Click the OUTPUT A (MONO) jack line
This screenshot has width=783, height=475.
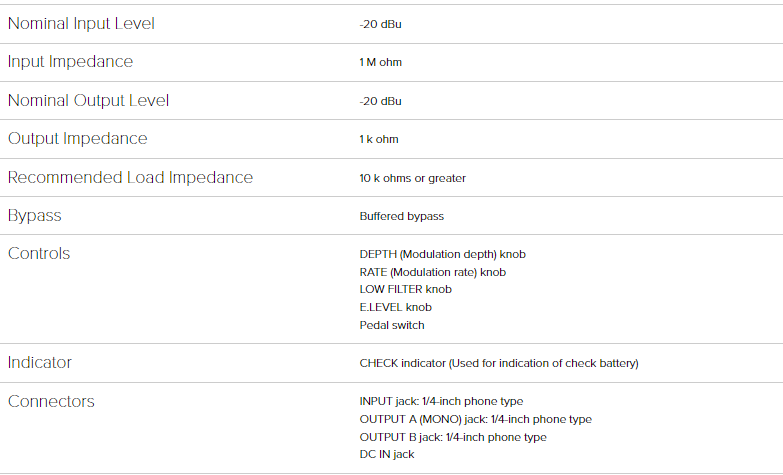coord(475,419)
